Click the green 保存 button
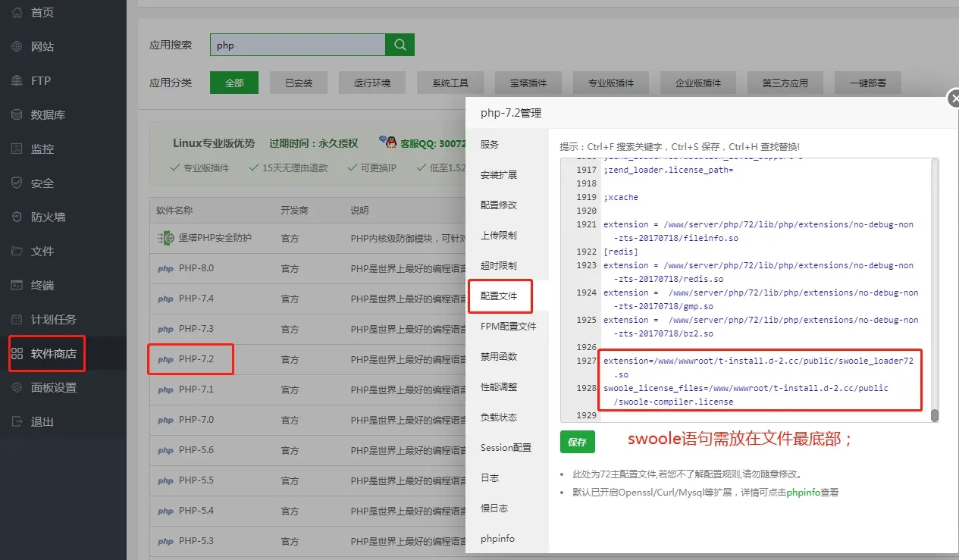This screenshot has width=959, height=560. pyautogui.click(x=577, y=443)
